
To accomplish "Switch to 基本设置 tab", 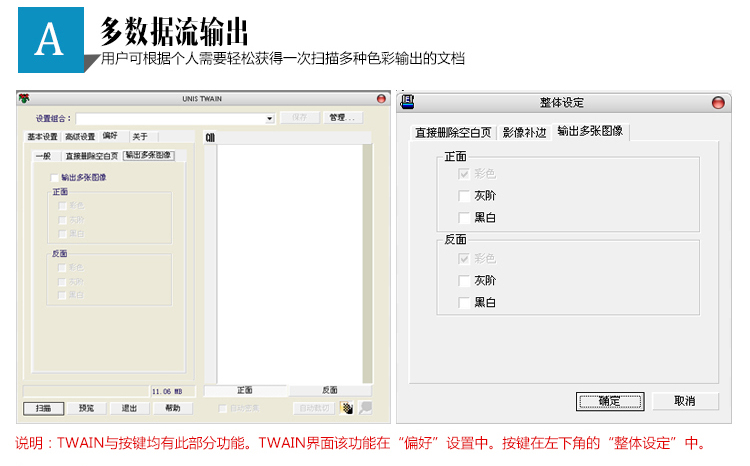I will (x=42, y=136).
